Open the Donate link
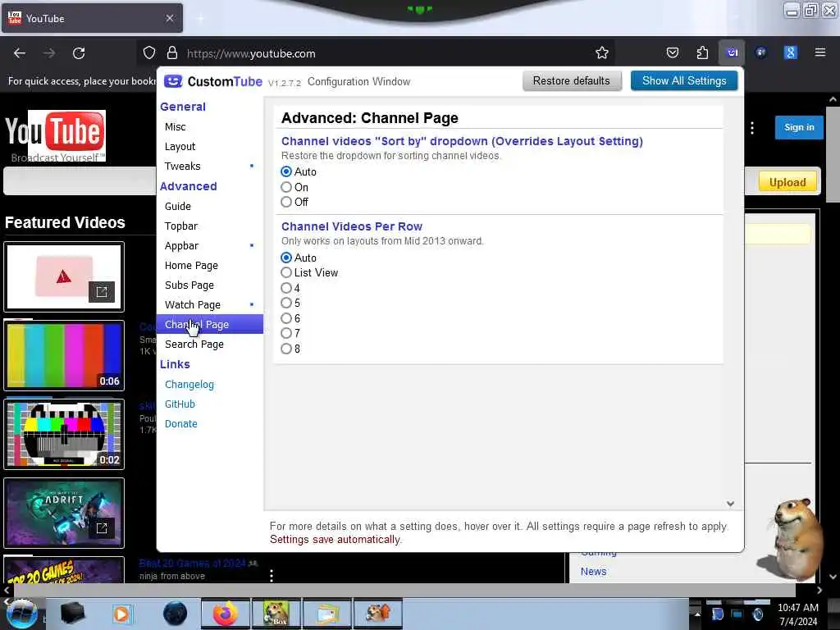This screenshot has width=840, height=630. (x=181, y=424)
